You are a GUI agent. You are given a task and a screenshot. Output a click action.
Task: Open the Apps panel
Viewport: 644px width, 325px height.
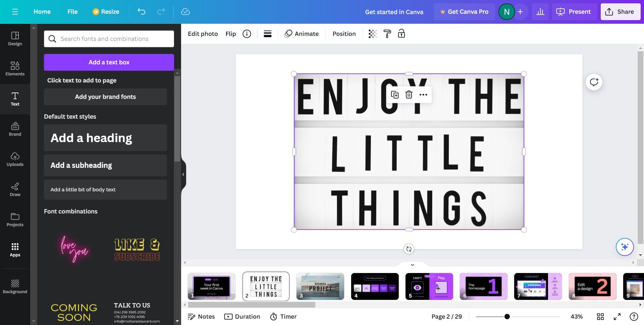15,250
